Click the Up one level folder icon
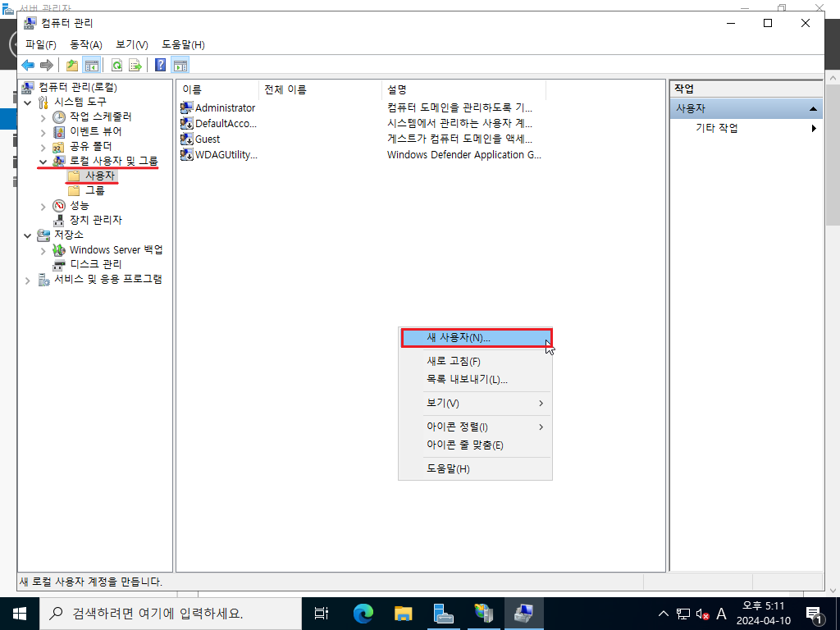The width and height of the screenshot is (840, 630). [x=72, y=66]
